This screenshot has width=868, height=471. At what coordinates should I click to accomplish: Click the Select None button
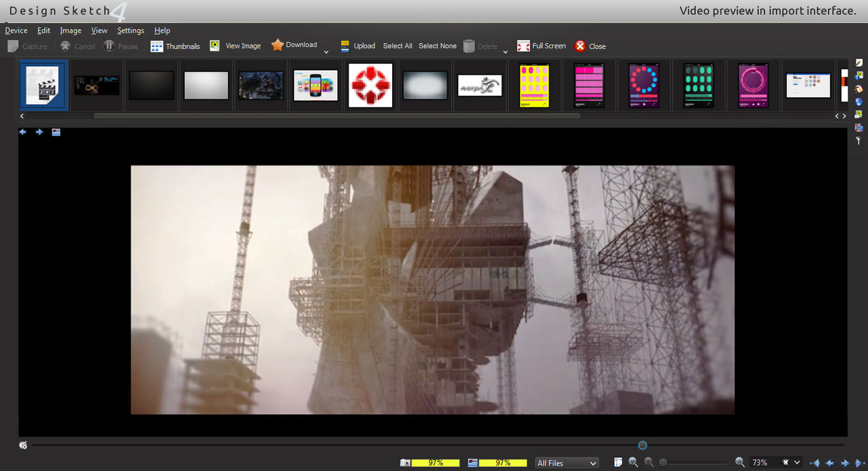pyautogui.click(x=437, y=46)
